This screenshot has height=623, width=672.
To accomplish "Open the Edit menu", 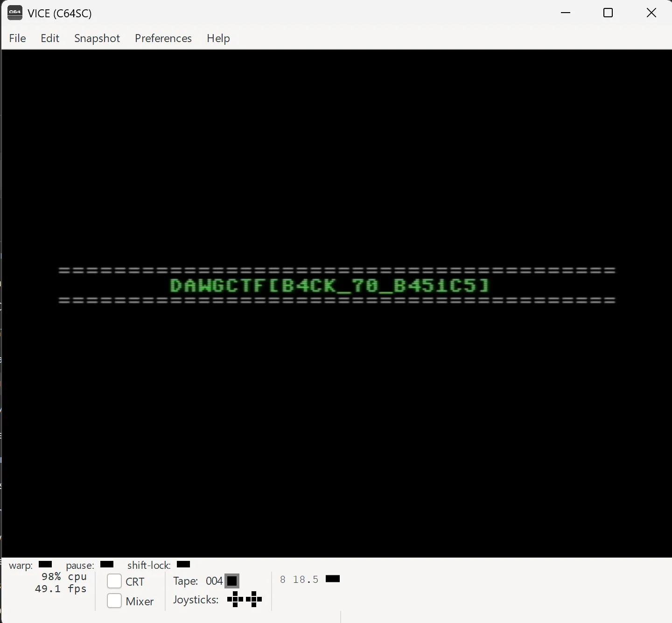I will (50, 38).
